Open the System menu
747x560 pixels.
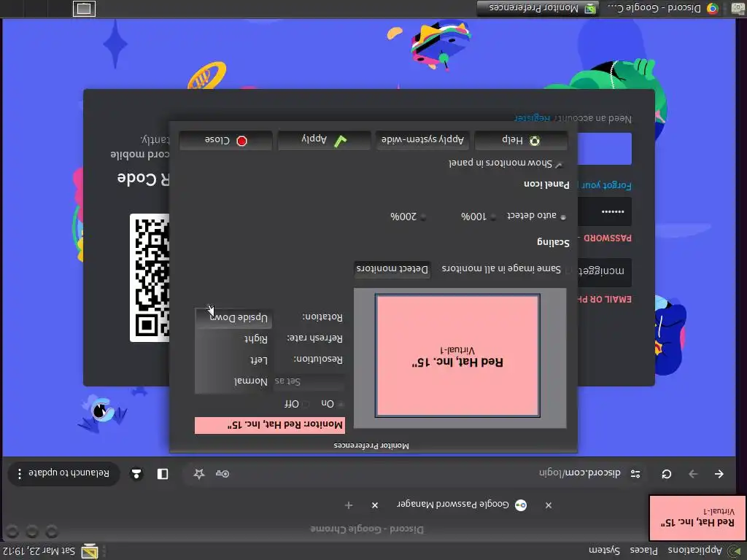(x=604, y=551)
